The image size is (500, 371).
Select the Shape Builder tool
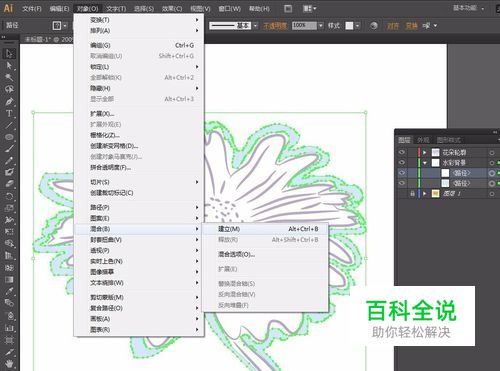coord(9,243)
